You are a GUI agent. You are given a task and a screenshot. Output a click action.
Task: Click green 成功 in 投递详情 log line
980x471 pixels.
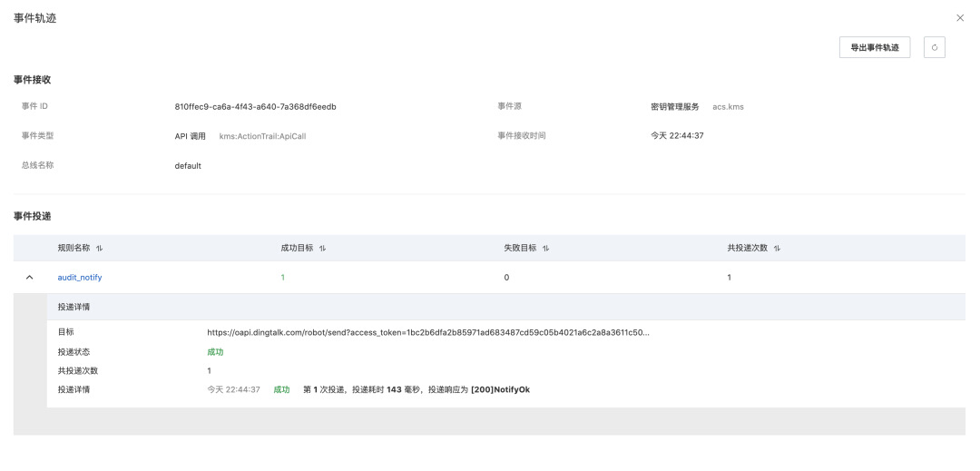tap(281, 390)
